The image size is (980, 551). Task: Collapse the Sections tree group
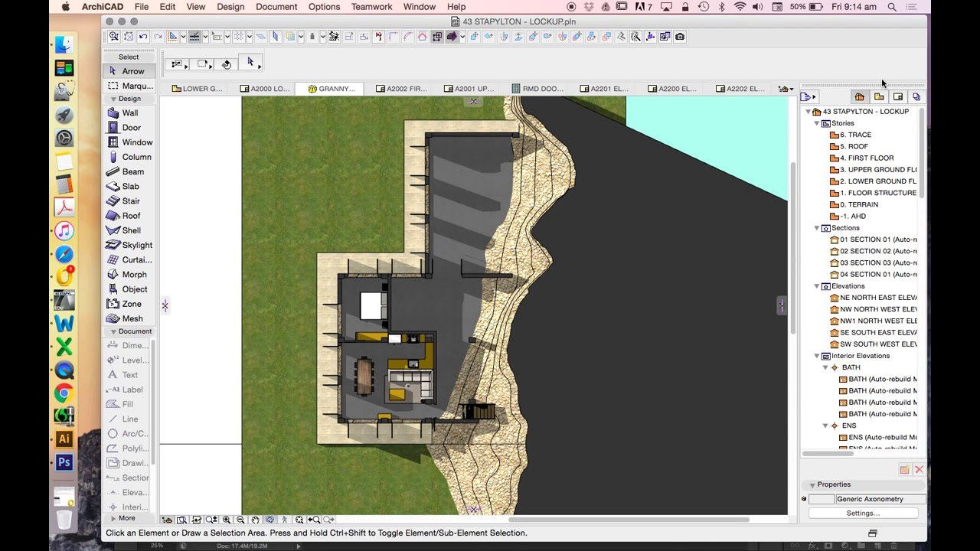(x=817, y=228)
